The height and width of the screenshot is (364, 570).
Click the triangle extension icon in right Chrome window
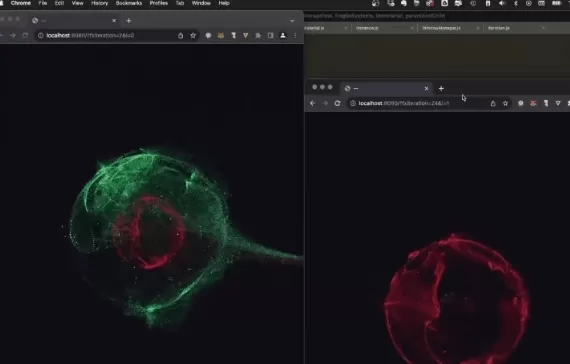tap(558, 103)
